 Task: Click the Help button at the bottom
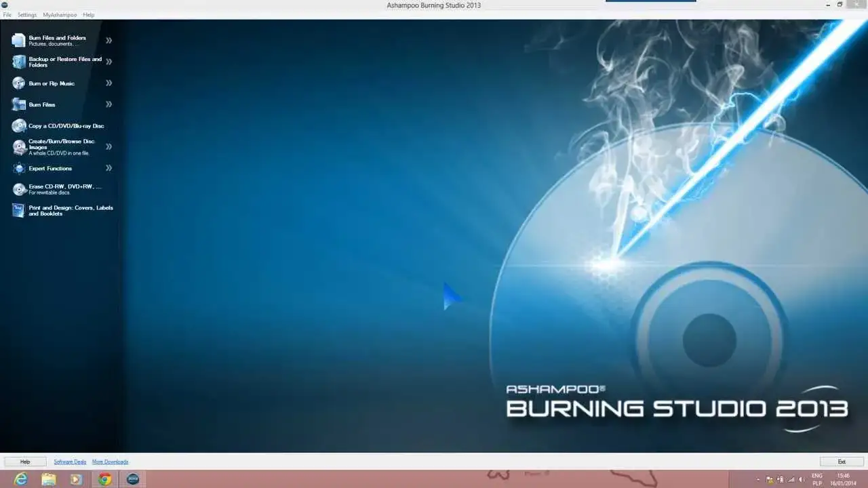25,462
